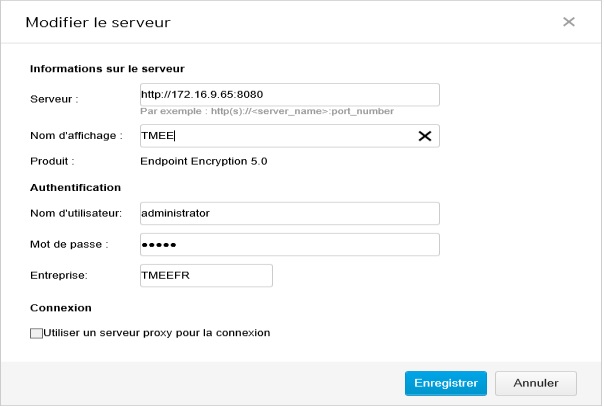Viewport: 604px width, 407px height.
Task: Click the Authentification section heading
Action: pyautogui.click(x=76, y=187)
